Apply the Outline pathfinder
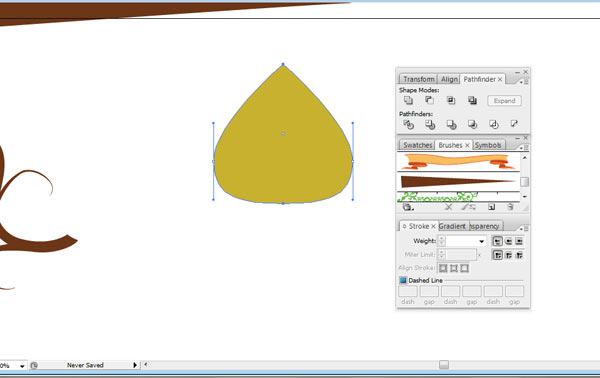The width and height of the screenshot is (600, 378). [494, 124]
